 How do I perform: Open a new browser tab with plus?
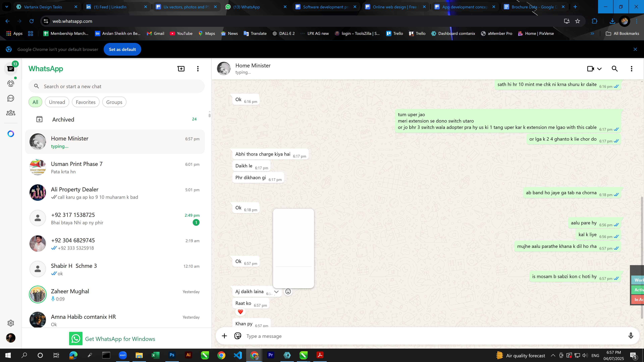(x=575, y=7)
